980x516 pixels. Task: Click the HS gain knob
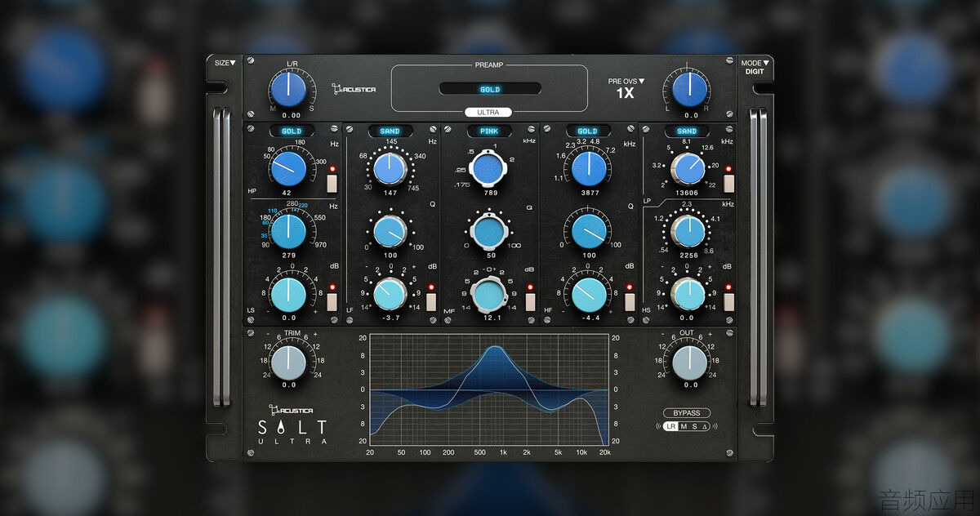click(x=688, y=295)
